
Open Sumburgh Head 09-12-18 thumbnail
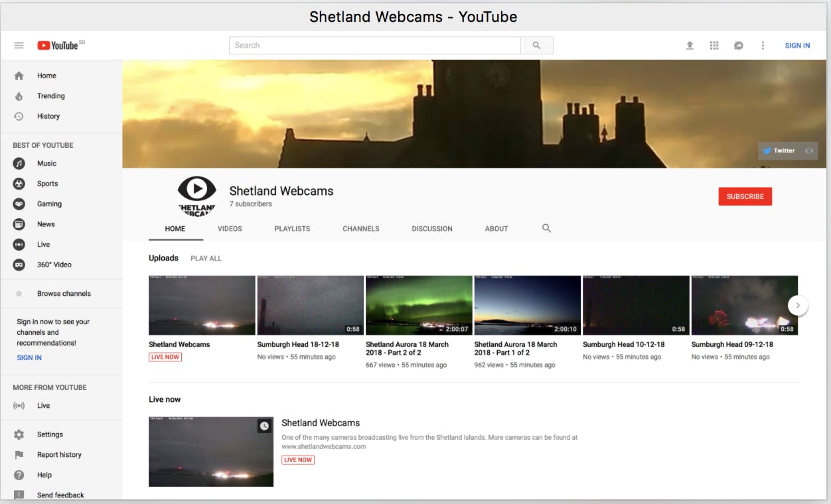745,305
